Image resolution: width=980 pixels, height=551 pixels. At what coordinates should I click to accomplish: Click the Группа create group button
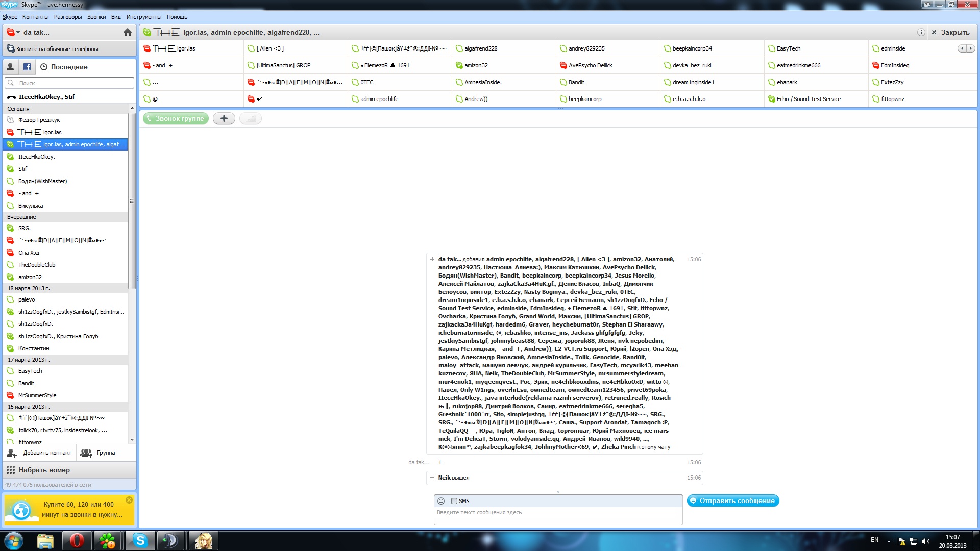[x=98, y=453]
